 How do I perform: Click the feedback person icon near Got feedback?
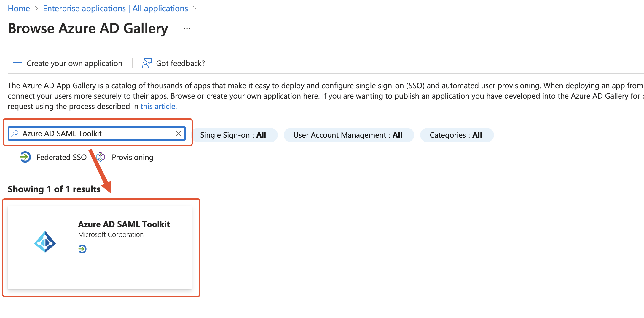click(146, 63)
